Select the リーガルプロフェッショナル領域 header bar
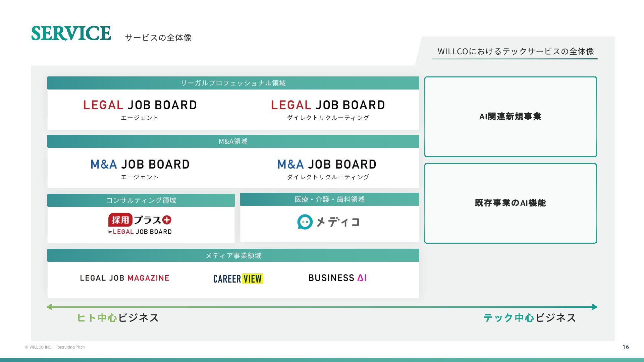644x362 pixels. (x=233, y=83)
